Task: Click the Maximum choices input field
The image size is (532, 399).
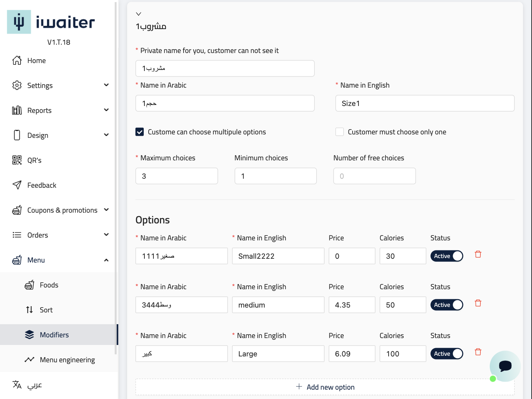Action: (x=177, y=176)
